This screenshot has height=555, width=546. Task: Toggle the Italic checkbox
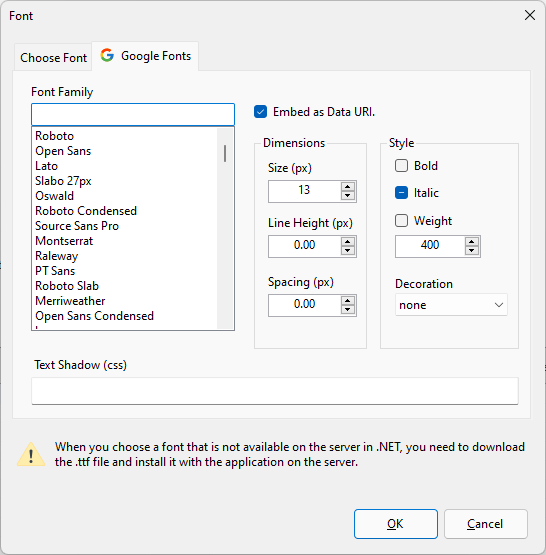click(x=401, y=193)
